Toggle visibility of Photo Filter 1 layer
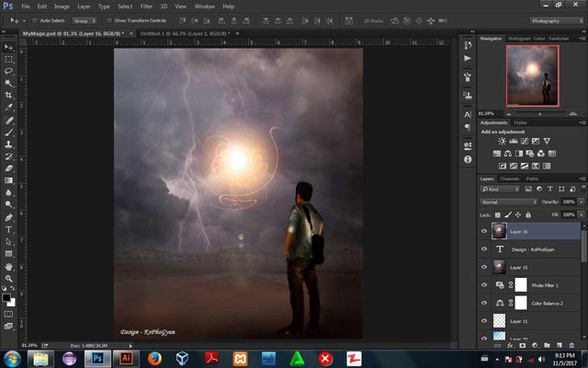The height and width of the screenshot is (368, 588). pos(484,285)
